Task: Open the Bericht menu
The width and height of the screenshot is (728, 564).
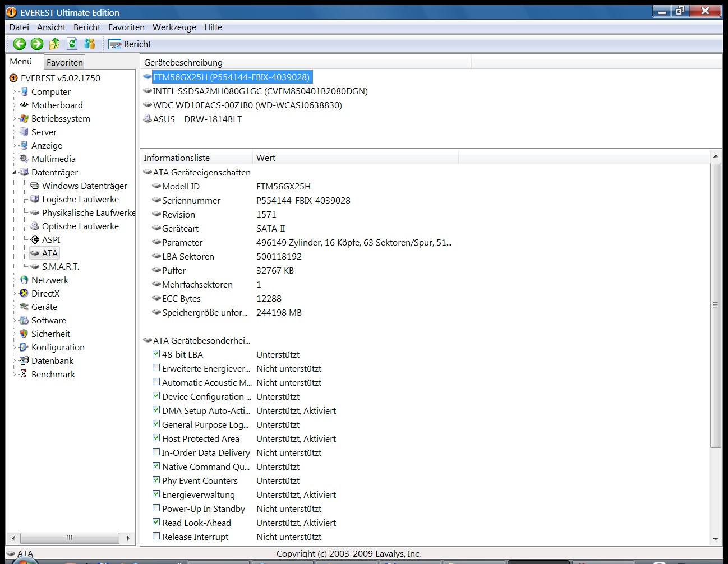Action: (x=87, y=27)
